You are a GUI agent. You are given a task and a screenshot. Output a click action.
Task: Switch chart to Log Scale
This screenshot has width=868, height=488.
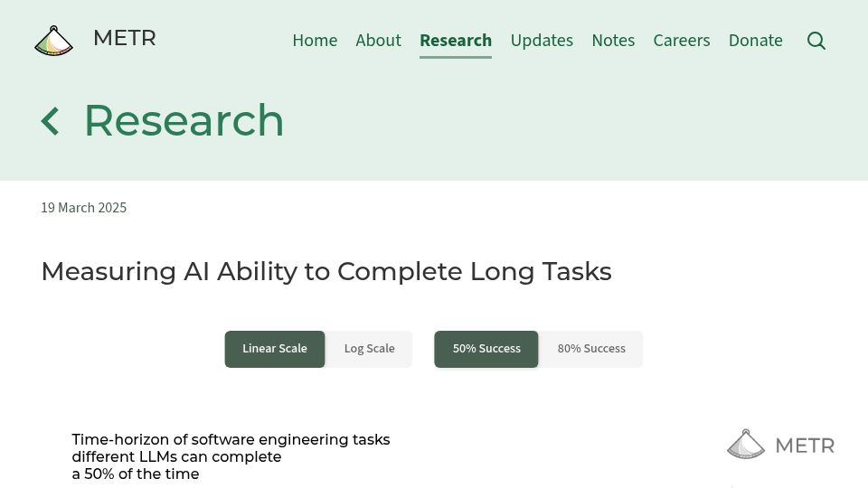point(369,349)
